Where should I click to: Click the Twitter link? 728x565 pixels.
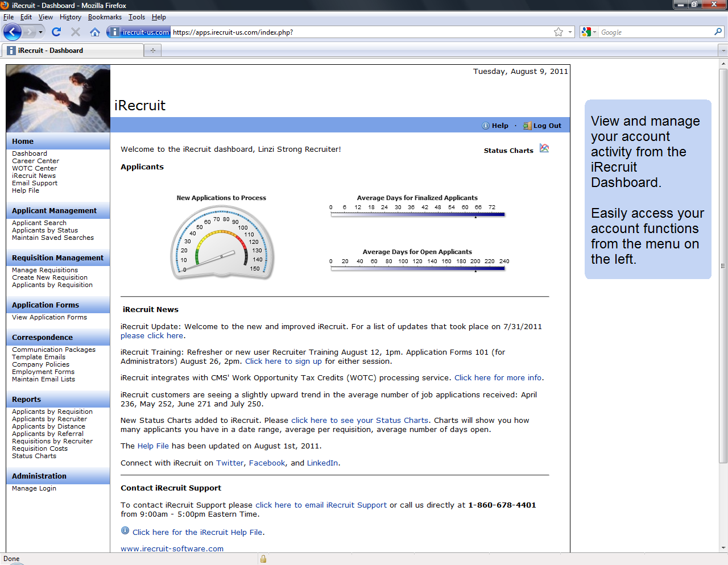click(x=230, y=463)
